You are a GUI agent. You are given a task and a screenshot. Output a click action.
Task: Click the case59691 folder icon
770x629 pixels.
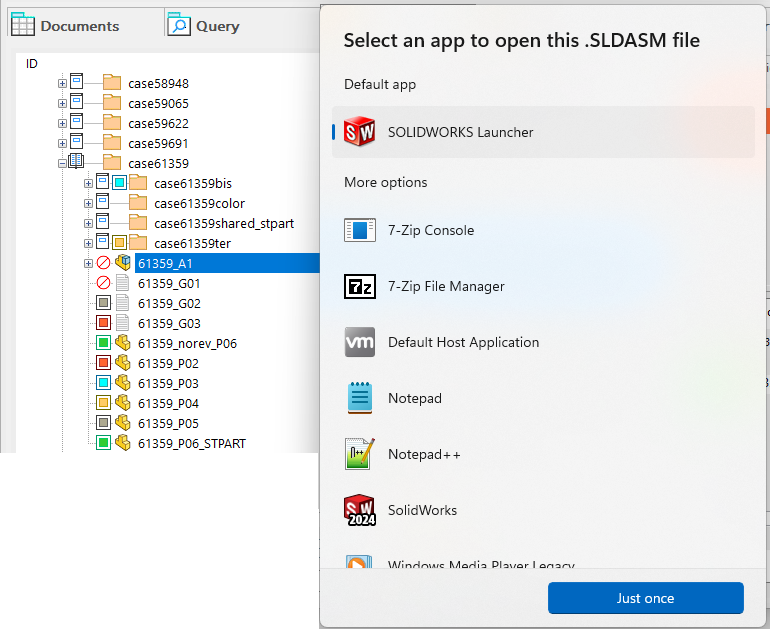tap(112, 142)
